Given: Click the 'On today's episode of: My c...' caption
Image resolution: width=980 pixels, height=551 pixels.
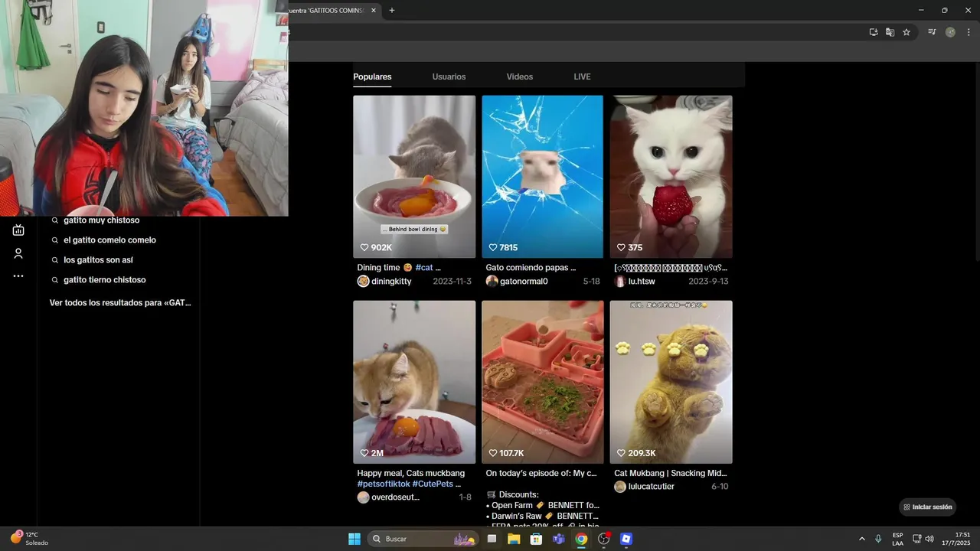Looking at the screenshot, I should (x=541, y=474).
